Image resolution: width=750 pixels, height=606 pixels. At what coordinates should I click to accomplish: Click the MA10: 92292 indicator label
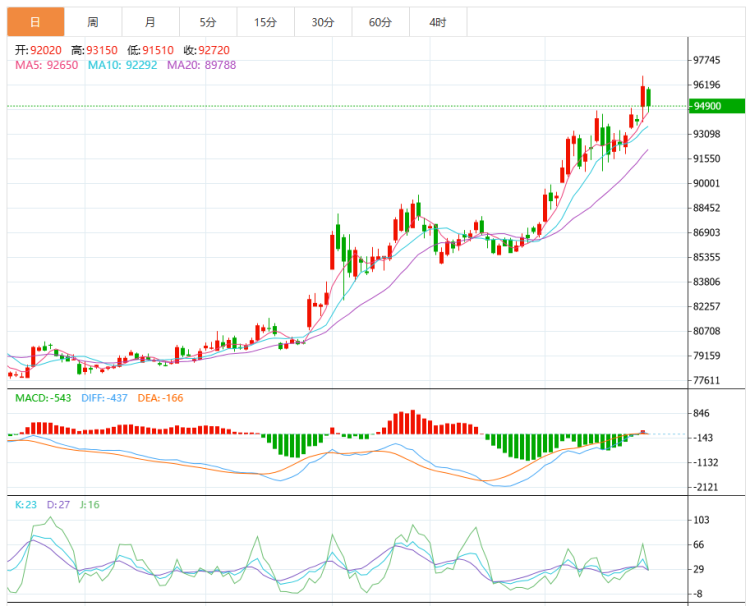pos(123,65)
